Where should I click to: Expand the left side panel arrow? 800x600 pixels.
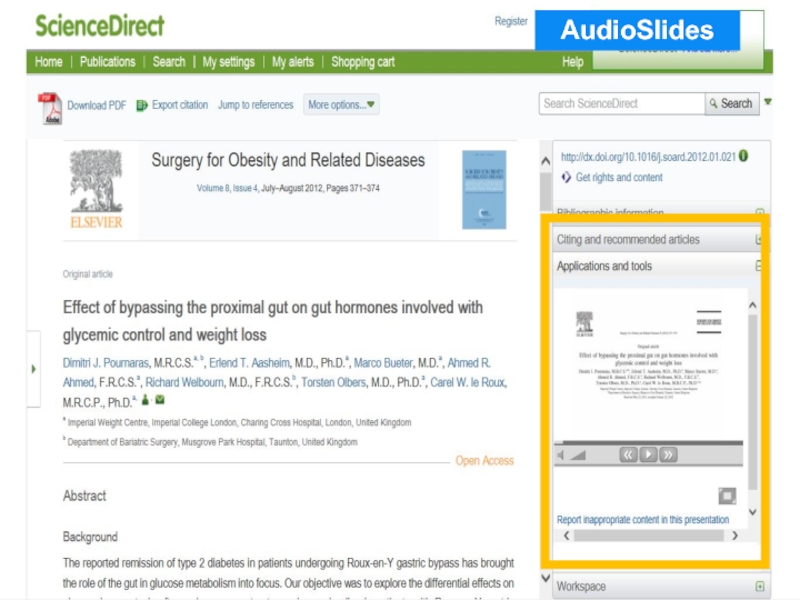(x=34, y=368)
